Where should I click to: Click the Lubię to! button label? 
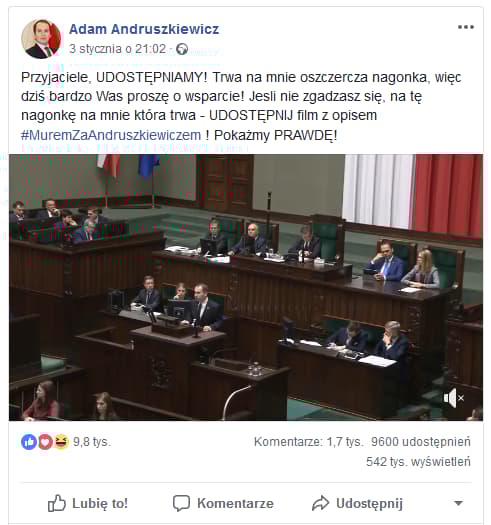[x=100, y=503]
